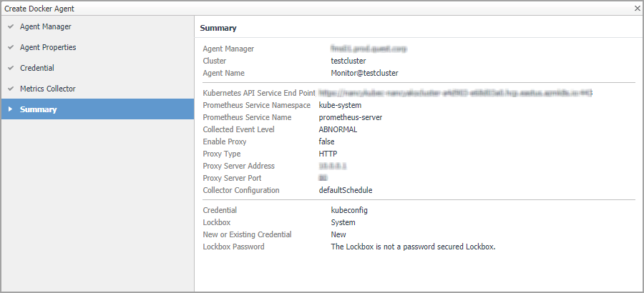This screenshot has width=644, height=293.
Task: Click the checkmark icon beside Agent Properties
Action: pos(10,48)
